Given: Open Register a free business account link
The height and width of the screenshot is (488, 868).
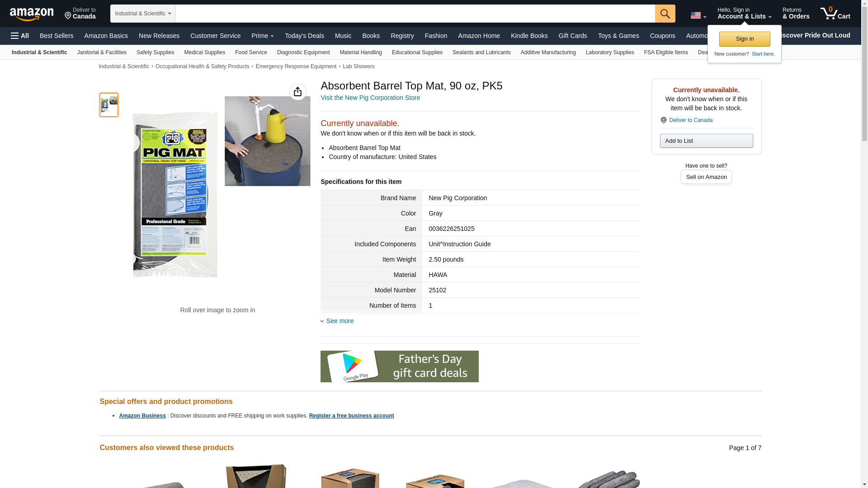Looking at the screenshot, I should [x=352, y=416].
